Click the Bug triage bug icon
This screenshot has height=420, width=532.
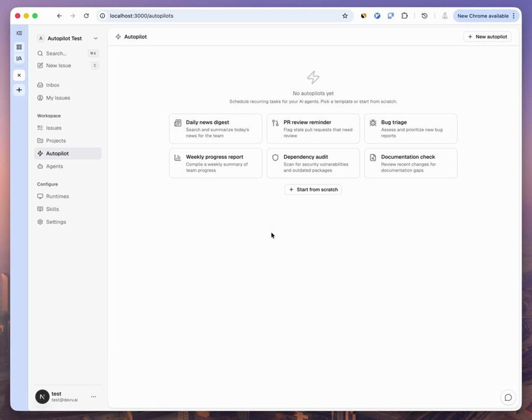point(373,123)
